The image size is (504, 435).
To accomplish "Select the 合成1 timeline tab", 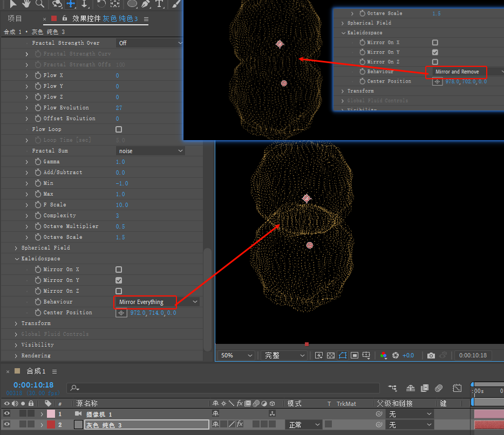I will 36,371.
